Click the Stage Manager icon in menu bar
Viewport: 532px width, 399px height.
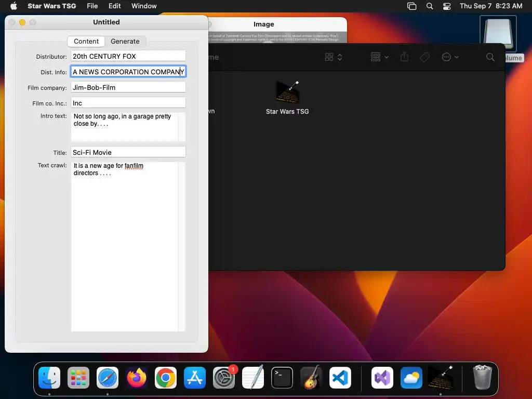[x=411, y=6]
